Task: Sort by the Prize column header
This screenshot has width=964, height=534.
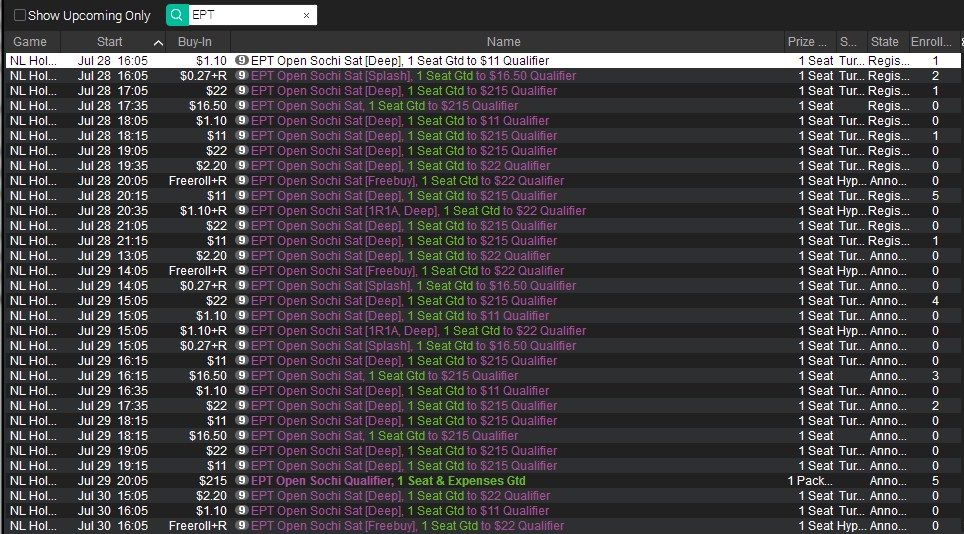Action: 807,42
